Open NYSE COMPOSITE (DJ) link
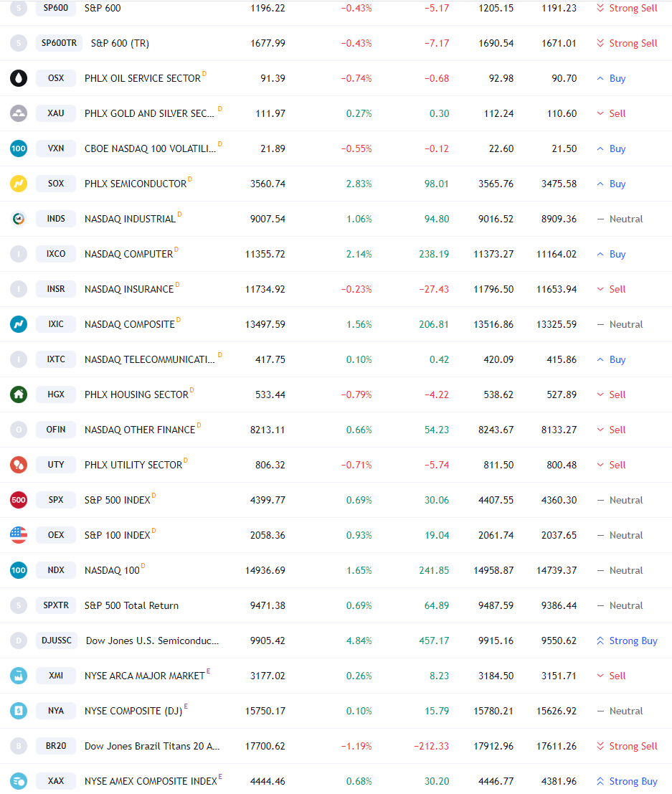Viewport: 672px width, 794px height. point(133,711)
